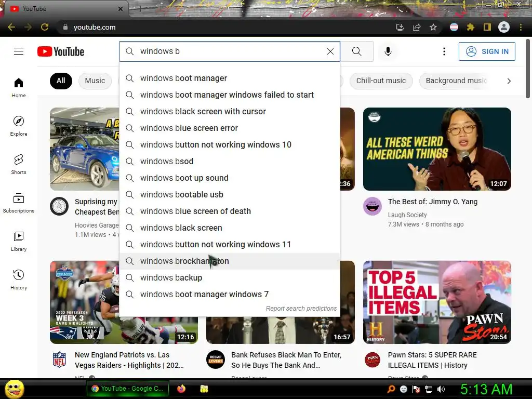Clear search text with X icon

(330, 51)
